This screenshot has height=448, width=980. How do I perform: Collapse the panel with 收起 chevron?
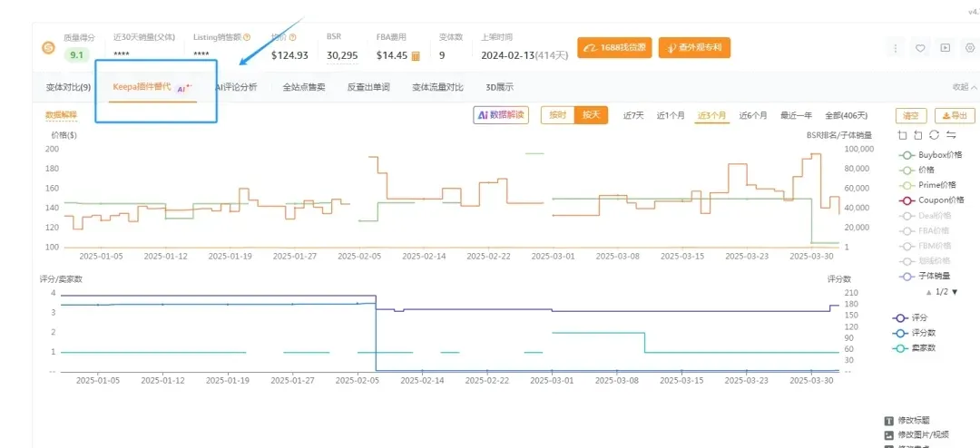tap(965, 87)
